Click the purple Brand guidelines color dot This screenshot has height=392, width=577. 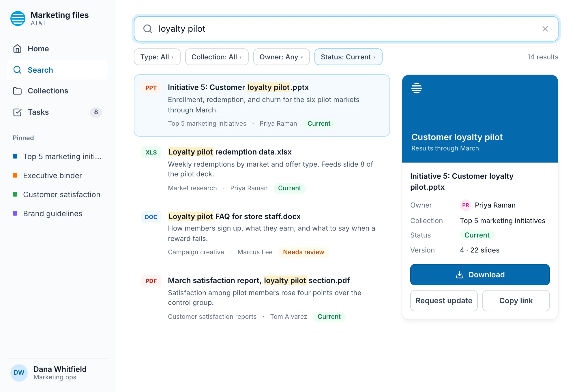[15, 213]
